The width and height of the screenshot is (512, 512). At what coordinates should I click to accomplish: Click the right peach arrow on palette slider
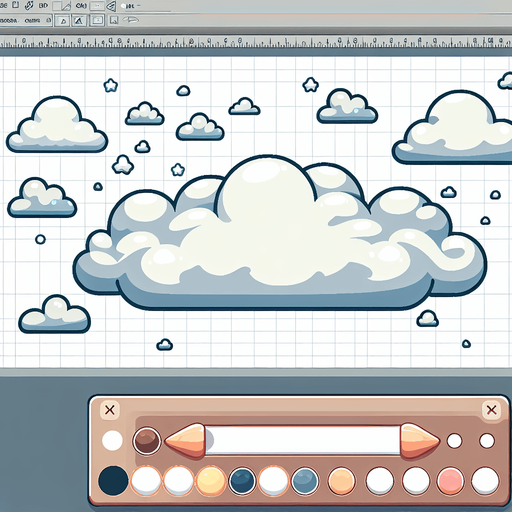coord(420,441)
